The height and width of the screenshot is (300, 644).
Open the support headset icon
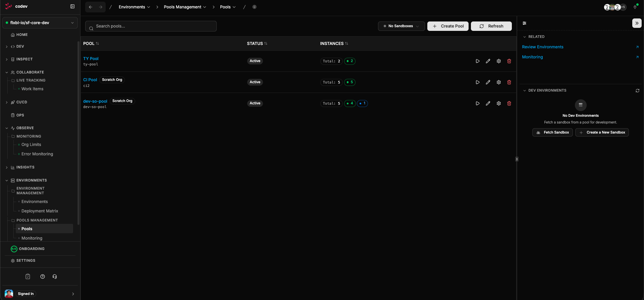point(55,277)
